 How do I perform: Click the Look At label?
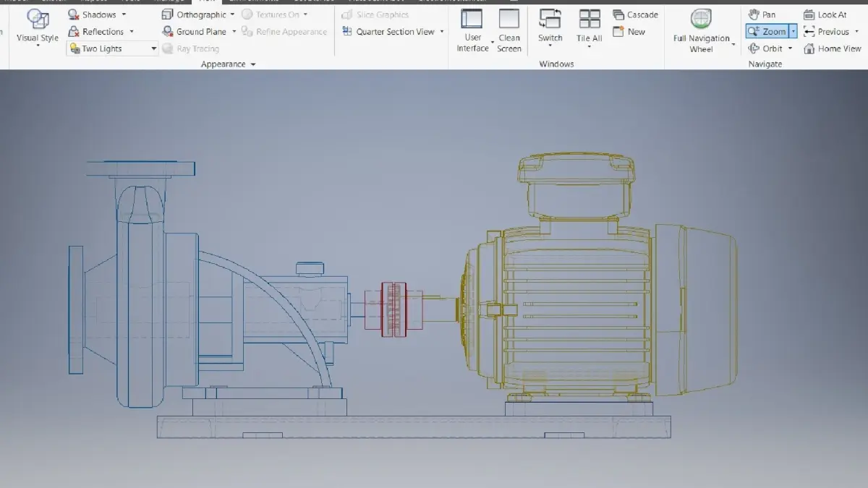click(x=832, y=14)
